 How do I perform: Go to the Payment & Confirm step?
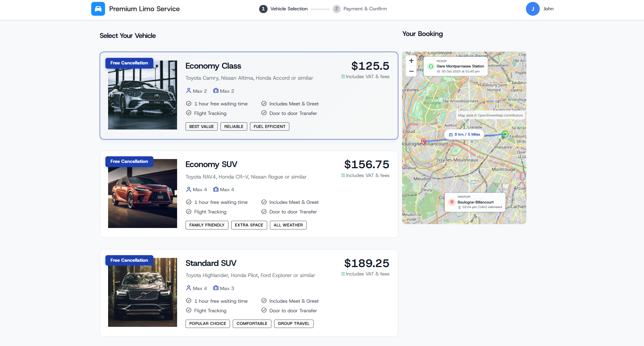point(360,9)
